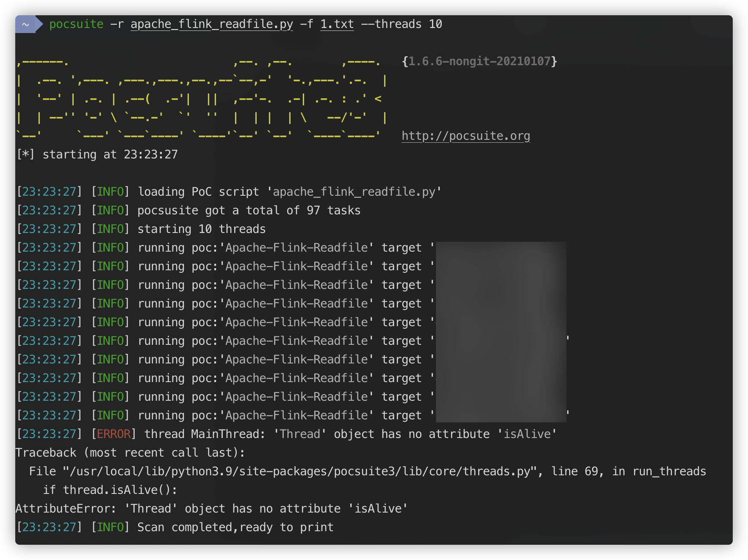Click the red ERROR label
The width and height of the screenshot is (748, 560).
[x=114, y=434]
